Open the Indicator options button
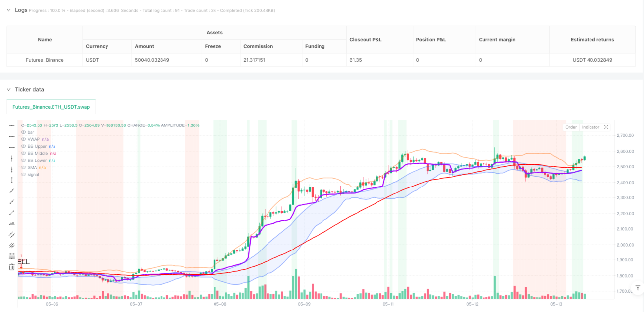Image resolution: width=644 pixels, height=312 pixels. tap(590, 127)
